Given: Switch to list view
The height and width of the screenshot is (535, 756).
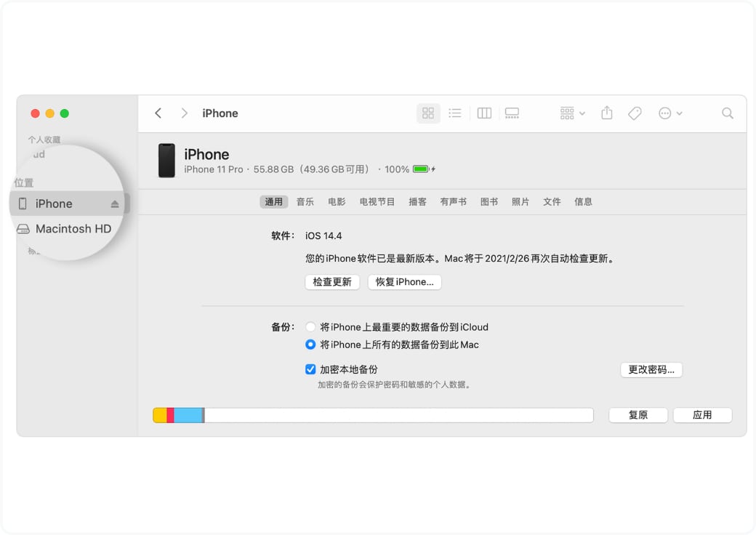Looking at the screenshot, I should 455,113.
